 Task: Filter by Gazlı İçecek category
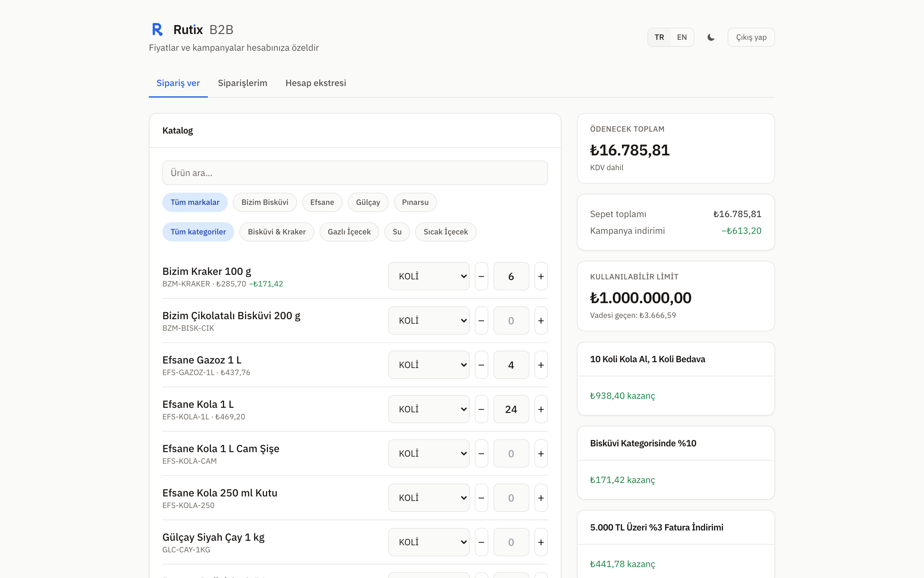click(349, 232)
